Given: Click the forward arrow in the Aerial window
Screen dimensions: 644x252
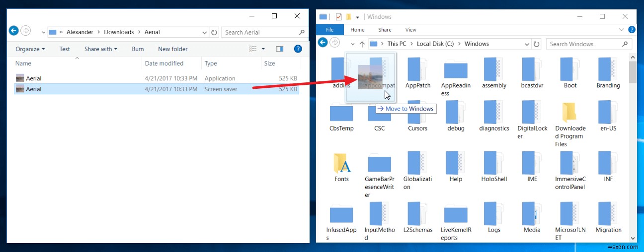Looking at the screenshot, I should tap(25, 31).
